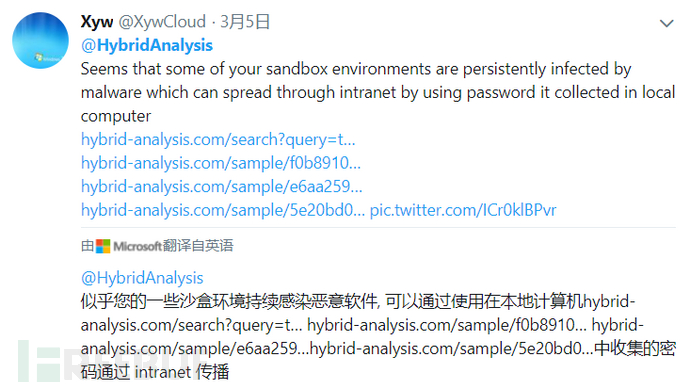Image resolution: width=690 pixels, height=389 pixels.
Task: Open the blue sample/5e20bd0... link
Action: [x=223, y=210]
